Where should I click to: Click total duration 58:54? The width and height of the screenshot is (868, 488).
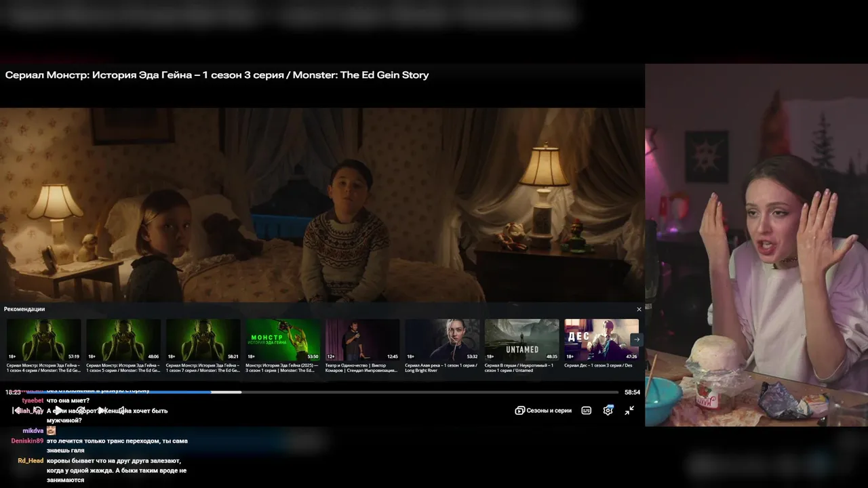click(632, 392)
